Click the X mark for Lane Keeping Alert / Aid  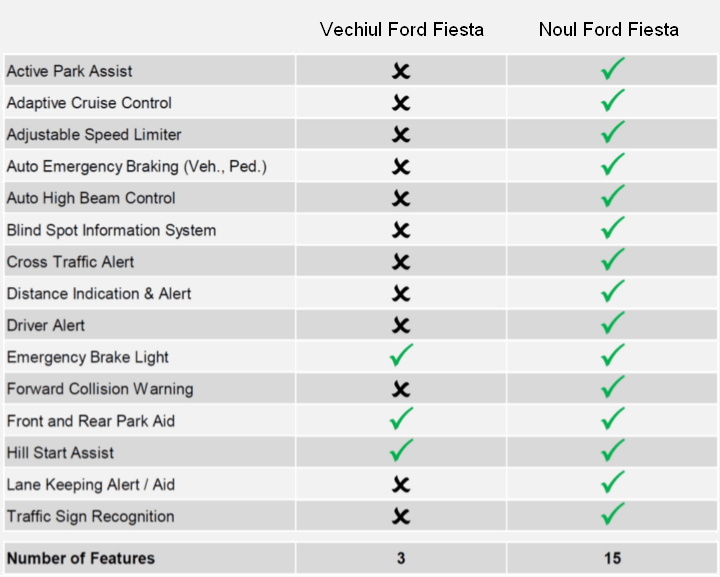tap(401, 484)
